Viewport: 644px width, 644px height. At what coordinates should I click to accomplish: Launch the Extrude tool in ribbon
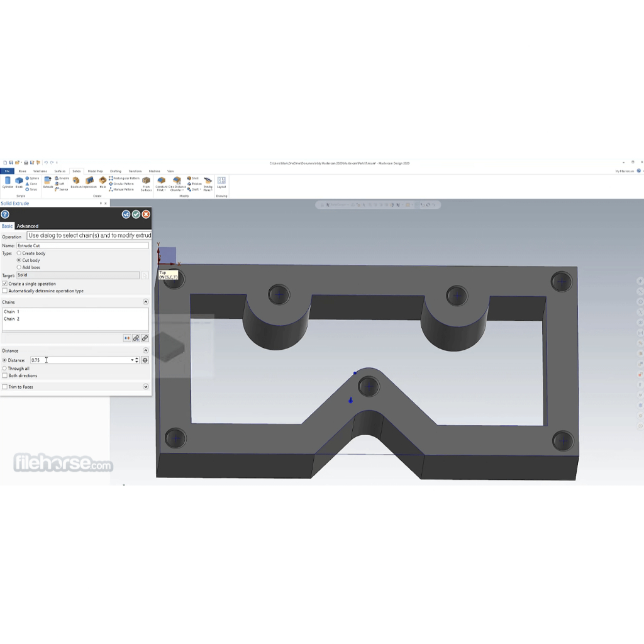coord(48,182)
